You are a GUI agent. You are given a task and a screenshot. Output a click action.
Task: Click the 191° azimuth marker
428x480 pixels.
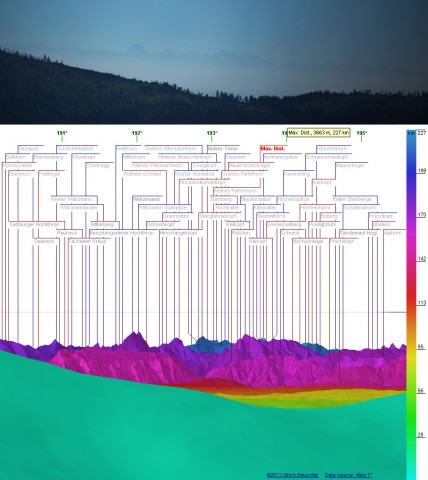point(62,133)
